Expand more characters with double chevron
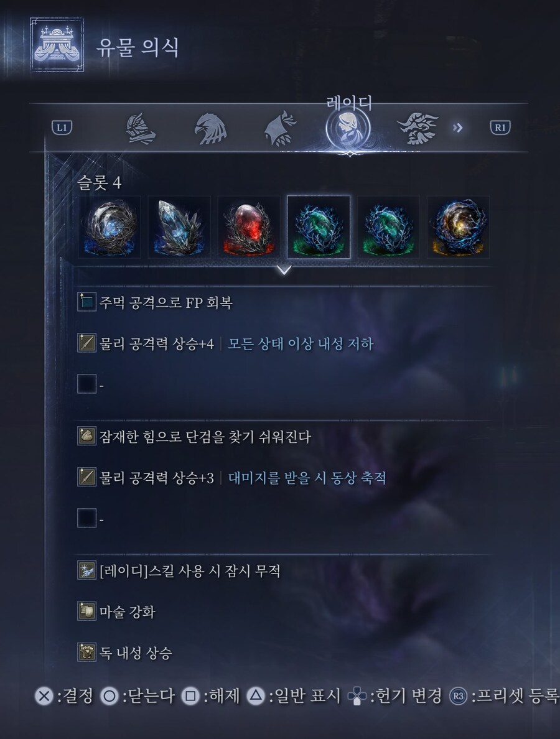The height and width of the screenshot is (739, 560). point(457,128)
